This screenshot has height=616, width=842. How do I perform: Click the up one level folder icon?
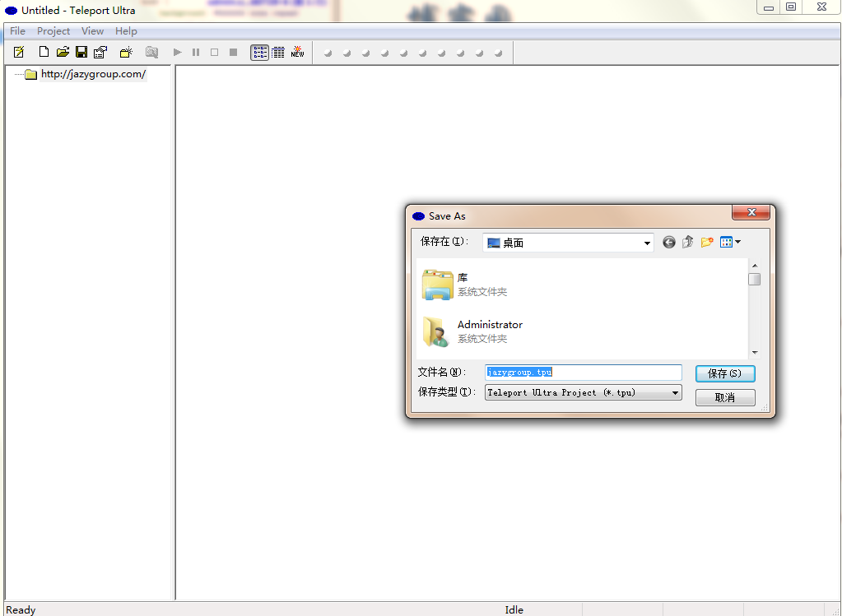coord(688,242)
